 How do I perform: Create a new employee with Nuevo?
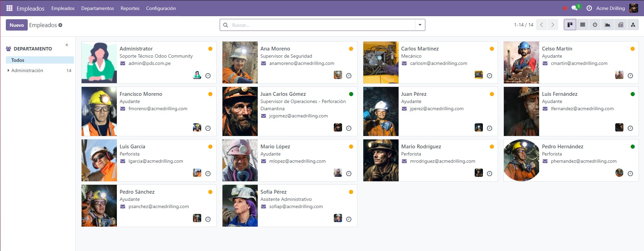click(17, 25)
